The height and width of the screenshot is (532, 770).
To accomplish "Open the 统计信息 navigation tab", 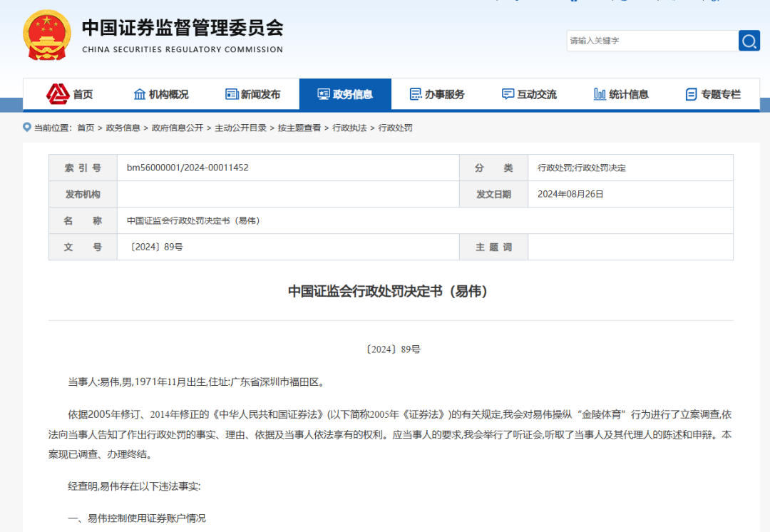I will (x=621, y=94).
